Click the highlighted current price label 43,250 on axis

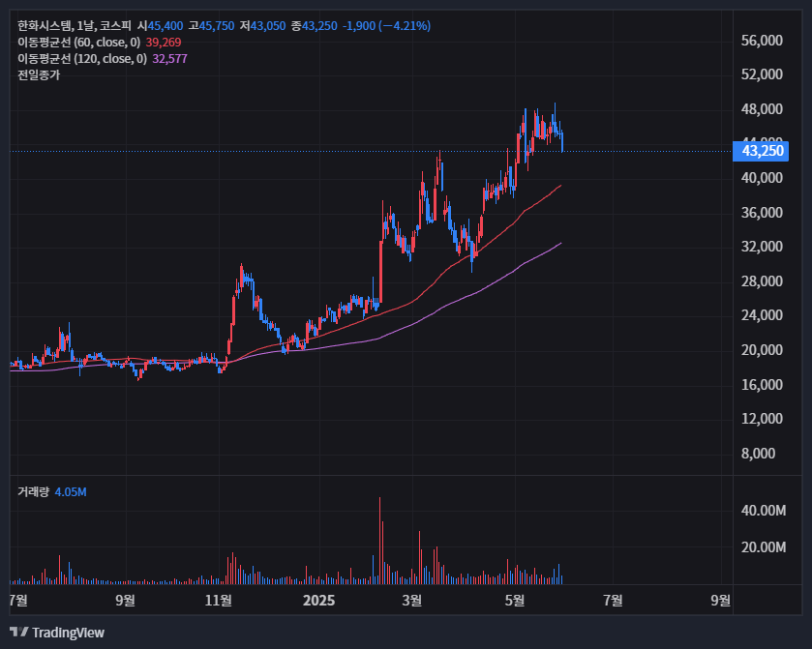[x=761, y=151]
